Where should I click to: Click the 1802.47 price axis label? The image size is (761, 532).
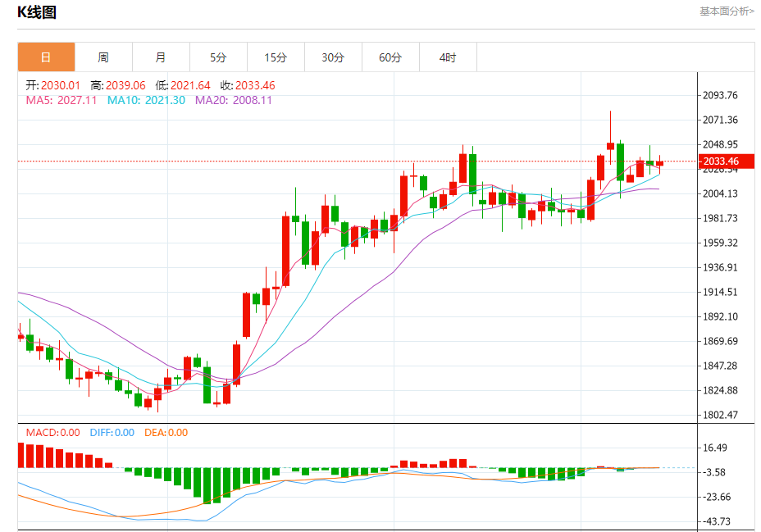point(720,415)
